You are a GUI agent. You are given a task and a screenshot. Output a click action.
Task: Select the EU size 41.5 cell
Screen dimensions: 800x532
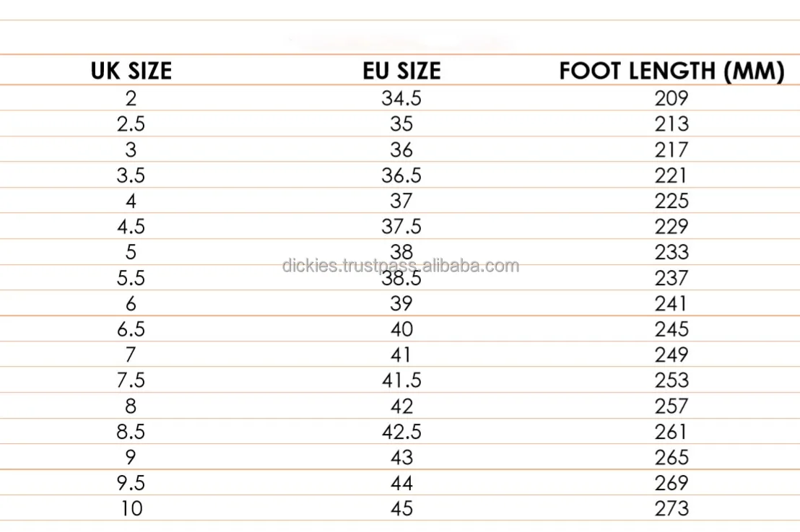coord(401,380)
